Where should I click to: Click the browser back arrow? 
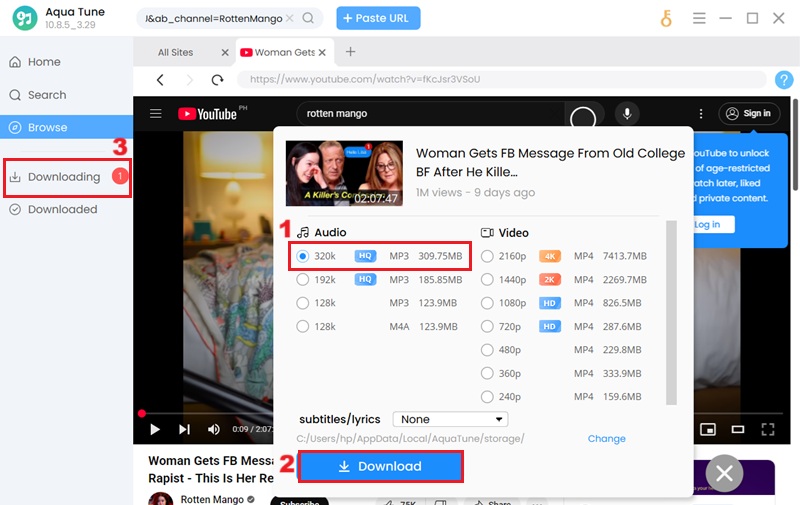(x=160, y=80)
